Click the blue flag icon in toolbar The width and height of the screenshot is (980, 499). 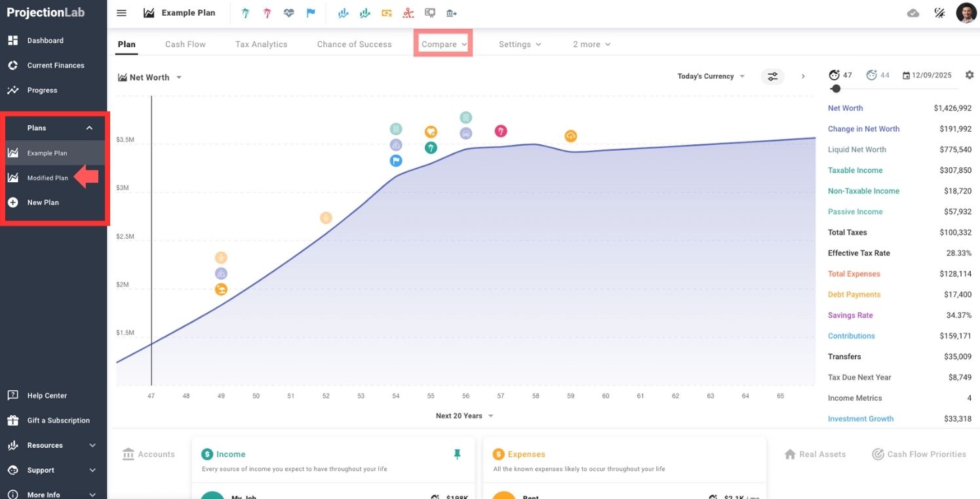(x=311, y=13)
